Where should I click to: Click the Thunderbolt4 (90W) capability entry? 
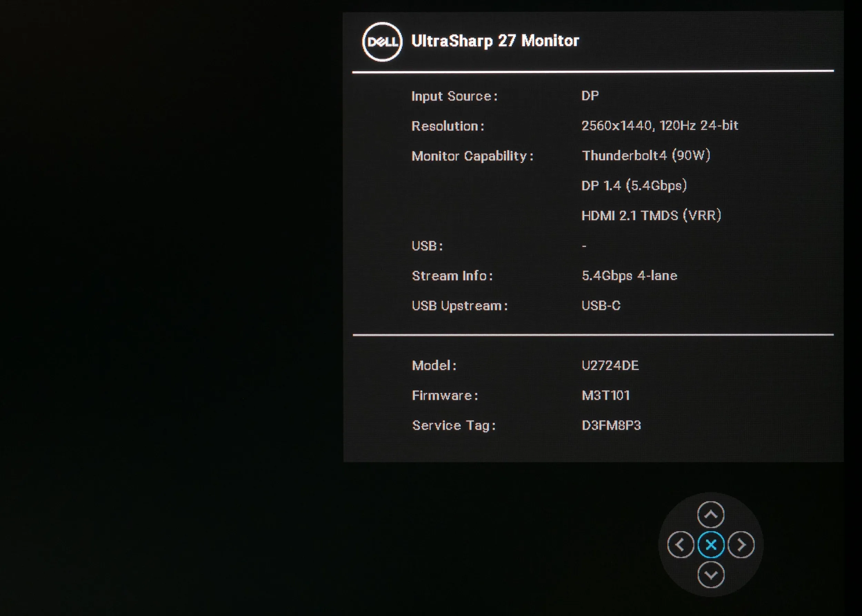click(x=646, y=155)
